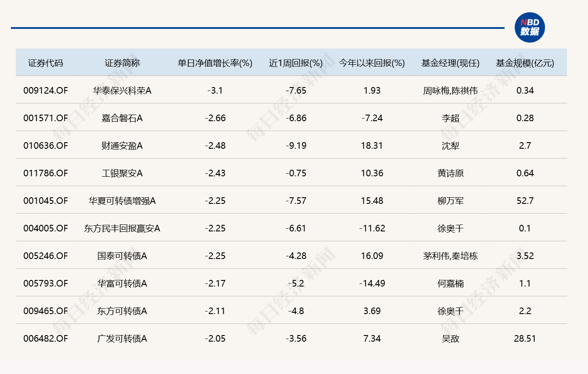588x374 pixels.
Task: Select fund name 嘉合磐石A
Action: [122, 118]
